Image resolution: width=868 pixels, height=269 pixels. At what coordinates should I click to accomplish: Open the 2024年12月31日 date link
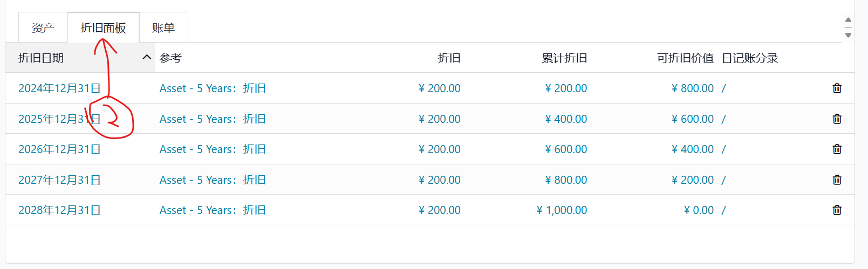click(x=59, y=88)
